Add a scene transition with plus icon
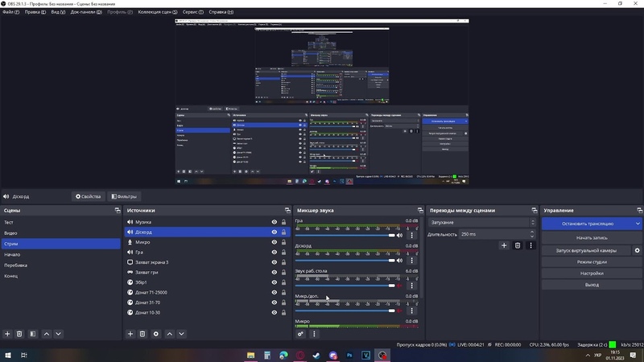The height and width of the screenshot is (362, 644). pyautogui.click(x=504, y=245)
